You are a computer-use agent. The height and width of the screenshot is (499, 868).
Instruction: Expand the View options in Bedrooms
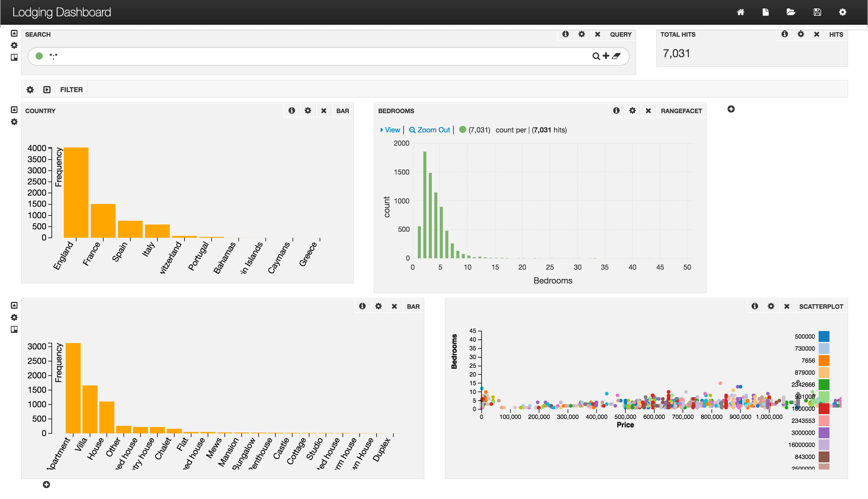390,130
